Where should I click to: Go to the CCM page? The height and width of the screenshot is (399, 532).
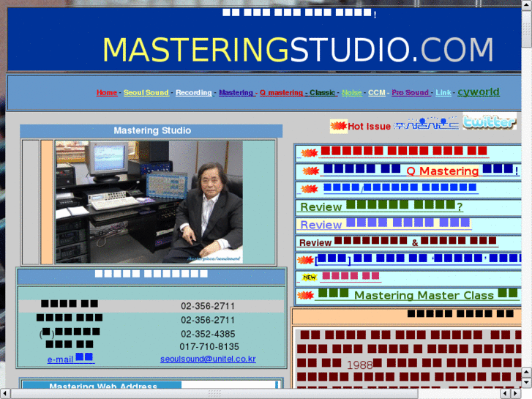pos(377,92)
